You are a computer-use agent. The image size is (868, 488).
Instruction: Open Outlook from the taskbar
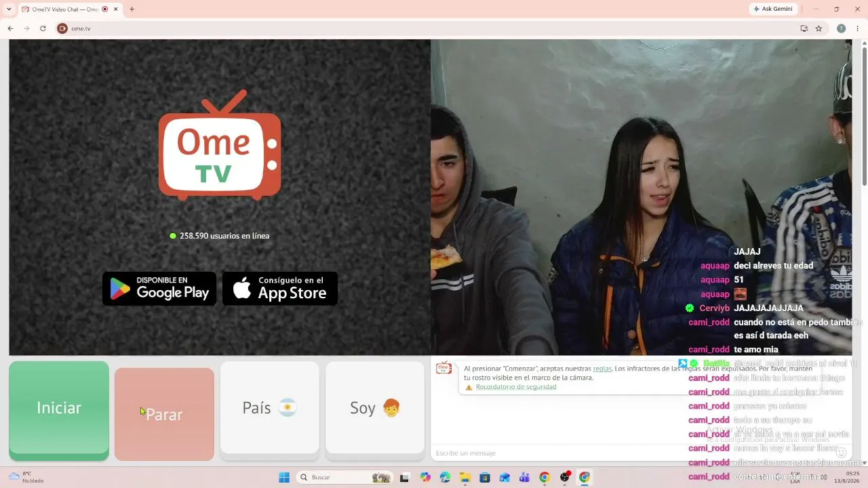(x=505, y=477)
